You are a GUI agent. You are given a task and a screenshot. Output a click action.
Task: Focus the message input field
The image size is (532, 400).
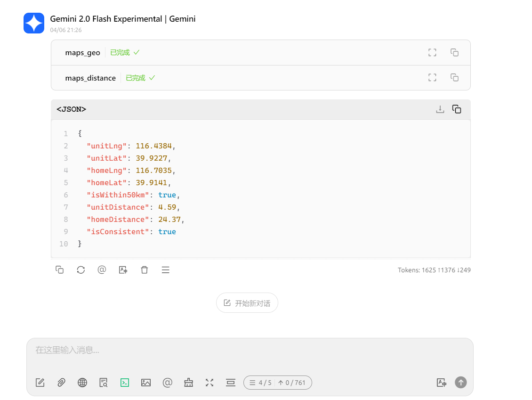(250, 350)
